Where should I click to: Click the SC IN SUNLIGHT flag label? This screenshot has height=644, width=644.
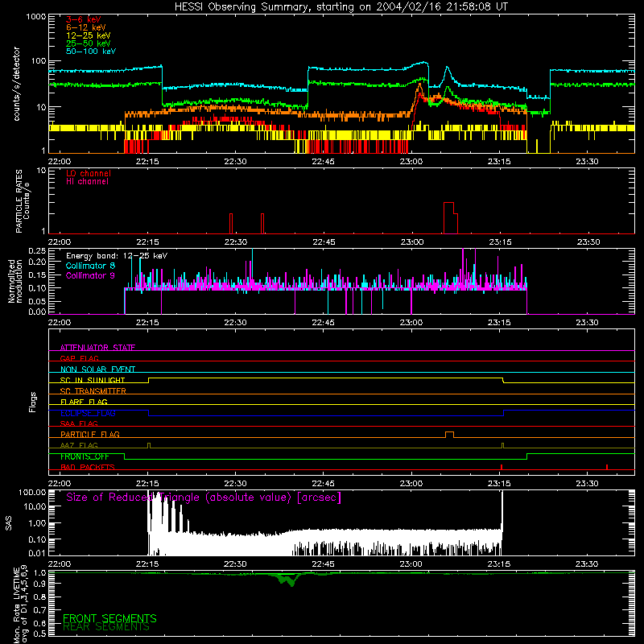tap(93, 380)
